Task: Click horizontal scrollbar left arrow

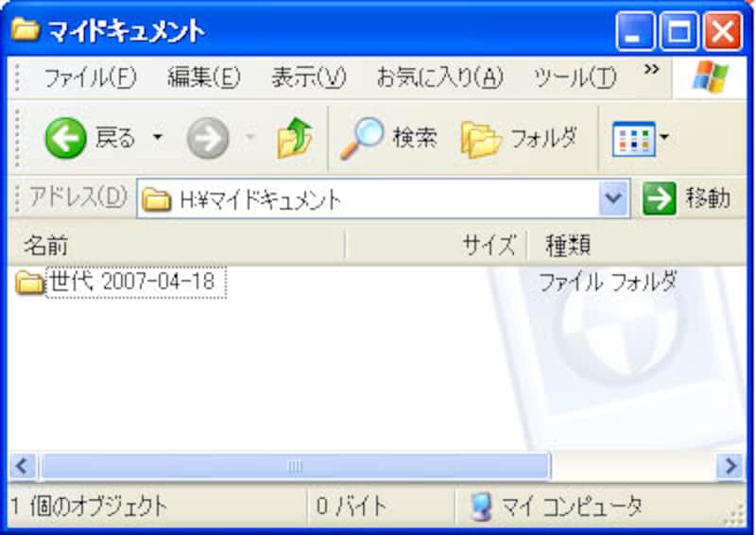Action: pos(22,467)
